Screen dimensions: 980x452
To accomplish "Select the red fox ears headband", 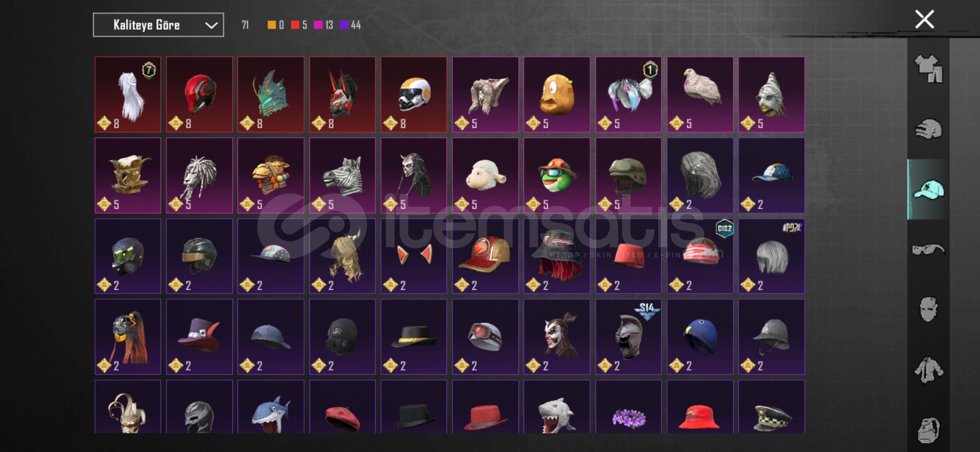I will [x=414, y=256].
